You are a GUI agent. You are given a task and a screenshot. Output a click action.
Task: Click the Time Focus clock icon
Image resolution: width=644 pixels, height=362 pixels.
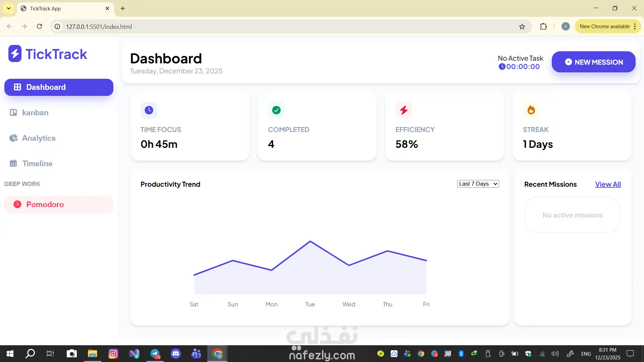click(149, 110)
